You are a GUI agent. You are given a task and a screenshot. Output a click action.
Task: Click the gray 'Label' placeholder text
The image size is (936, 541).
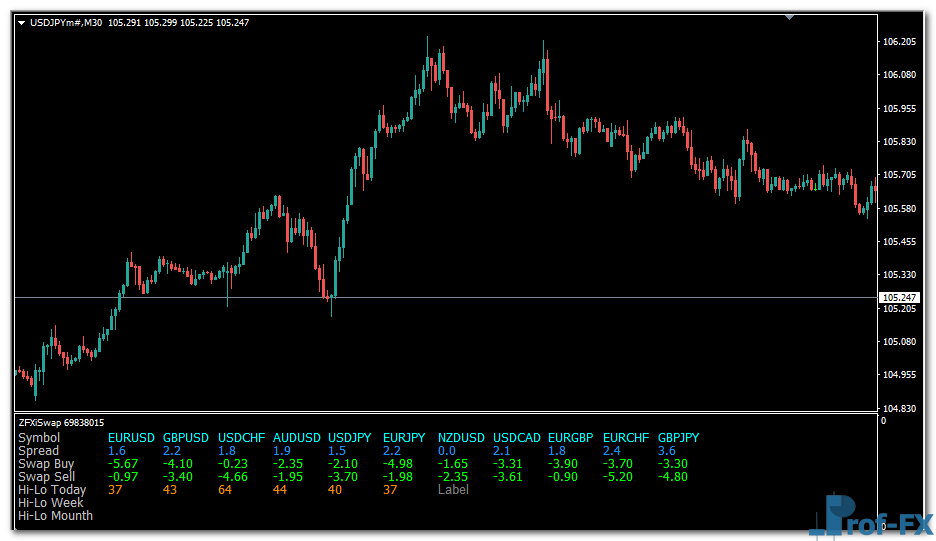[x=453, y=490]
